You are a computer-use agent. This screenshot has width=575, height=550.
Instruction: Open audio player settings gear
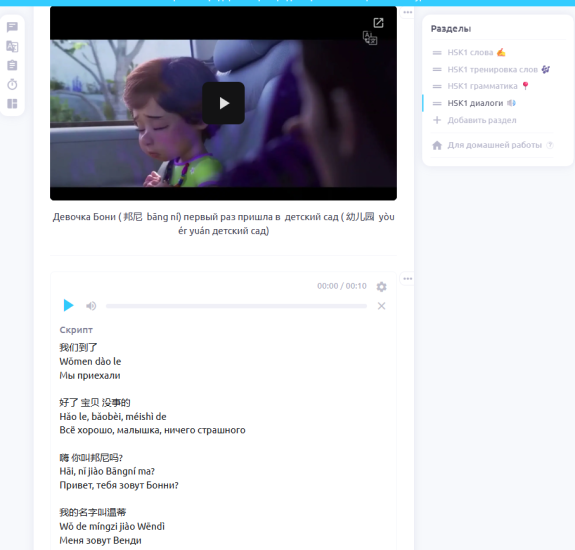click(381, 287)
